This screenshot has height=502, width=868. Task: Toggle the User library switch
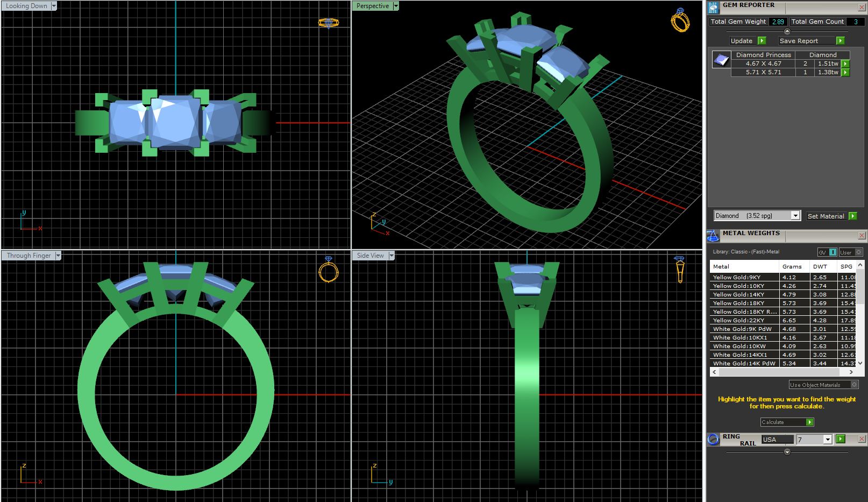850,252
